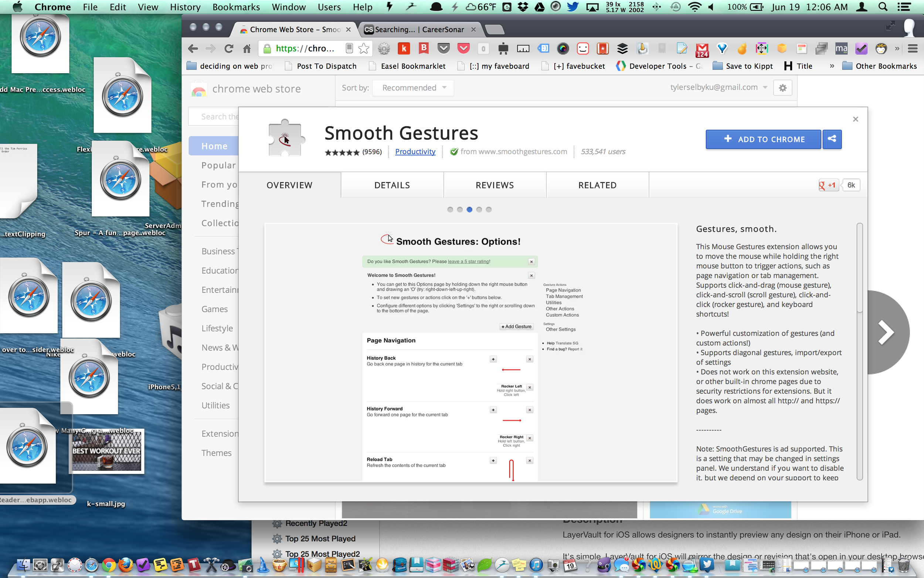Click the Smooth Gestures puzzle-piece logo
Viewport: 924px width, 578px height.
click(286, 138)
